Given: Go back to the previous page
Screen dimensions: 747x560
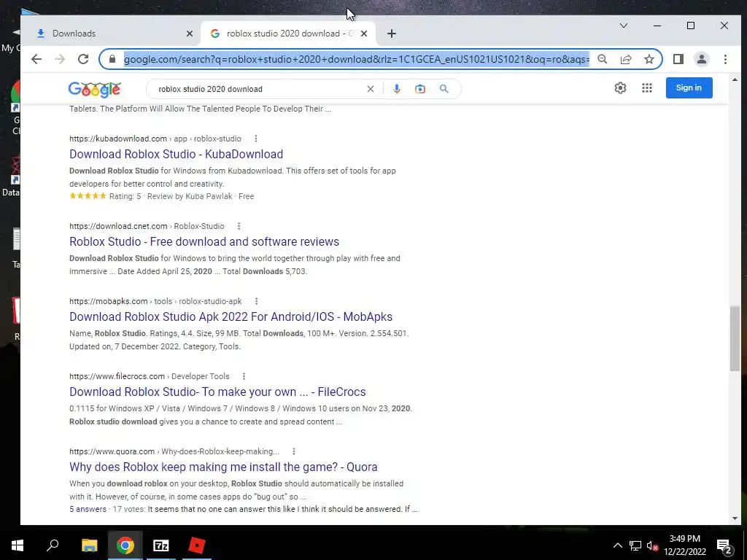Looking at the screenshot, I should pos(36,59).
